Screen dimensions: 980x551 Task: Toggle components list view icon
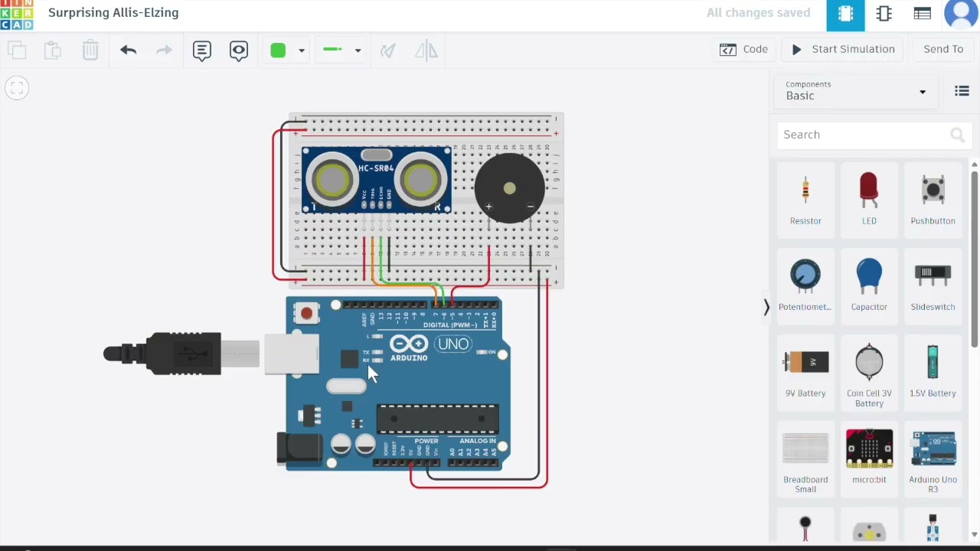pos(962,91)
